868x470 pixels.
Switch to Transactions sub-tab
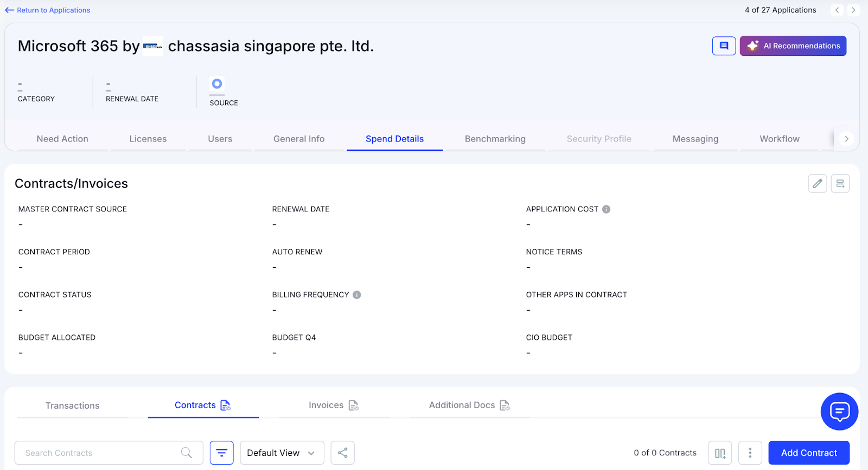(x=72, y=405)
